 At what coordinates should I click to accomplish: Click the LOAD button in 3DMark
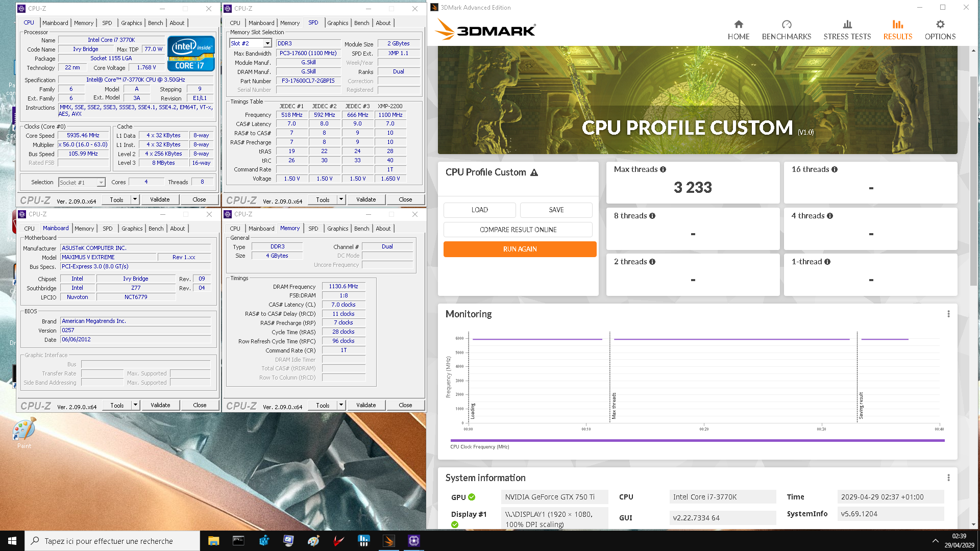(480, 210)
